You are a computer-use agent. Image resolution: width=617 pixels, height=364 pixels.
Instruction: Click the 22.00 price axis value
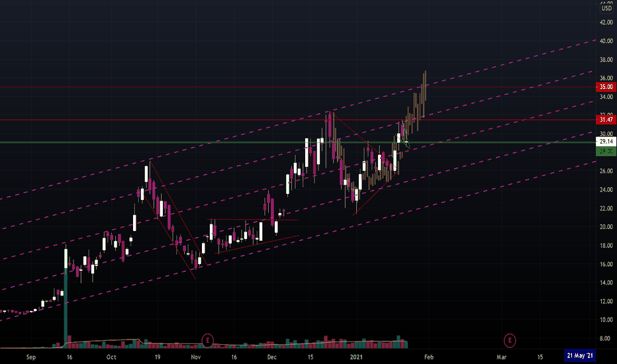(x=606, y=208)
